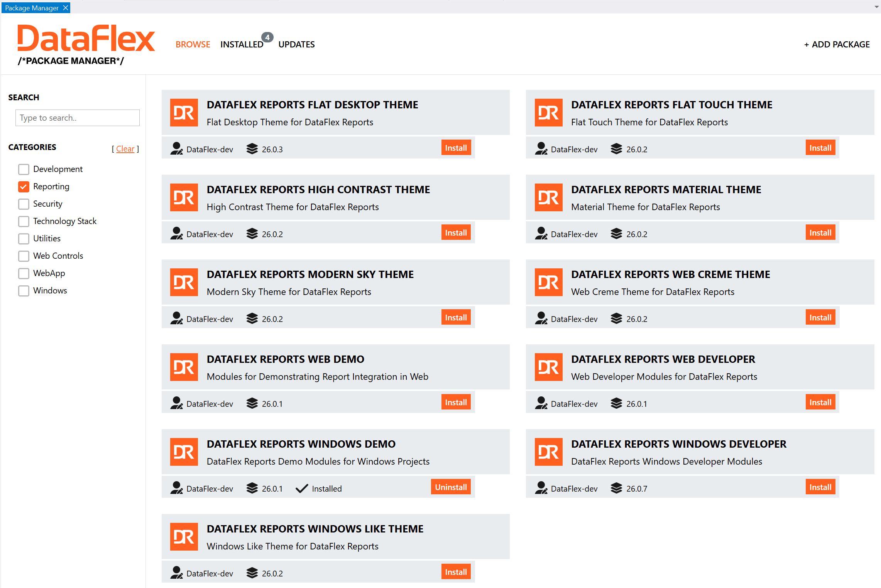Uncheck the Reporting category filter

tap(24, 187)
